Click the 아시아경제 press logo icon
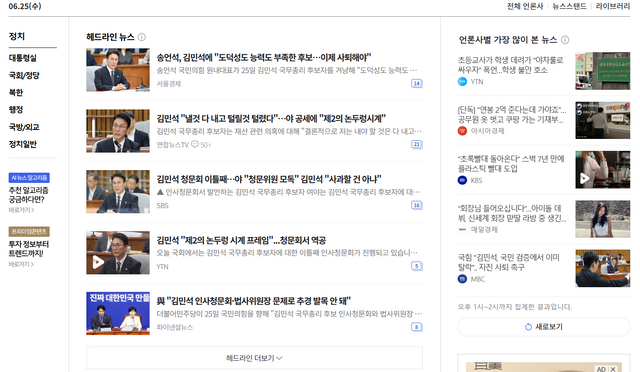 point(462,131)
